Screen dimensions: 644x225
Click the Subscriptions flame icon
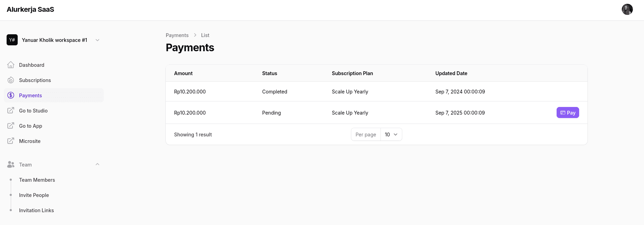pos(11,80)
